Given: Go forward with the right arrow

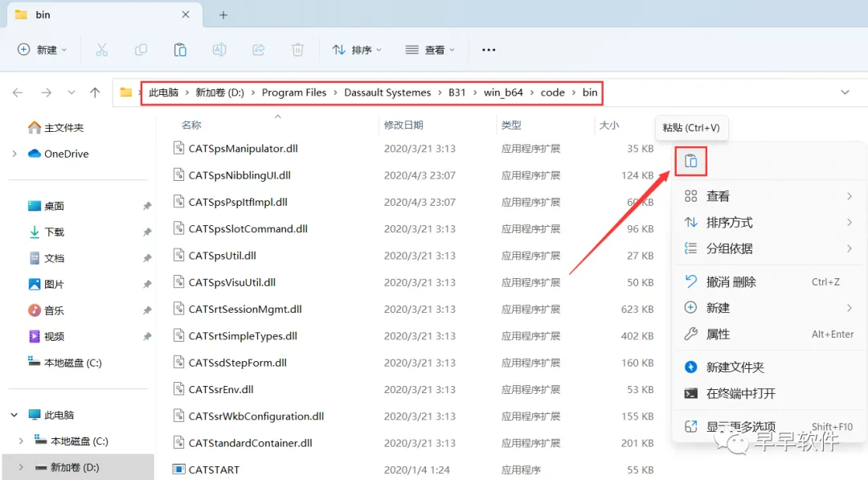Looking at the screenshot, I should tap(47, 92).
